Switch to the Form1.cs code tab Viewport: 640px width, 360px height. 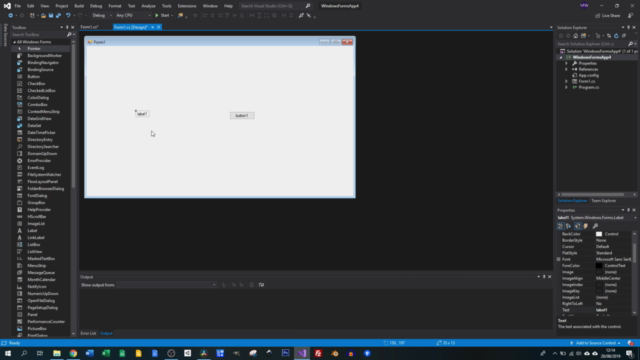[x=89, y=27]
